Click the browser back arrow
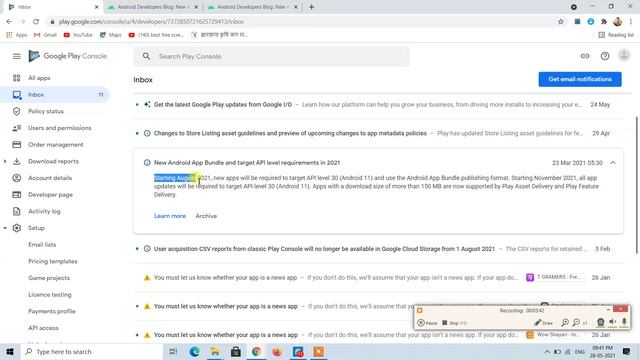 tap(9, 22)
